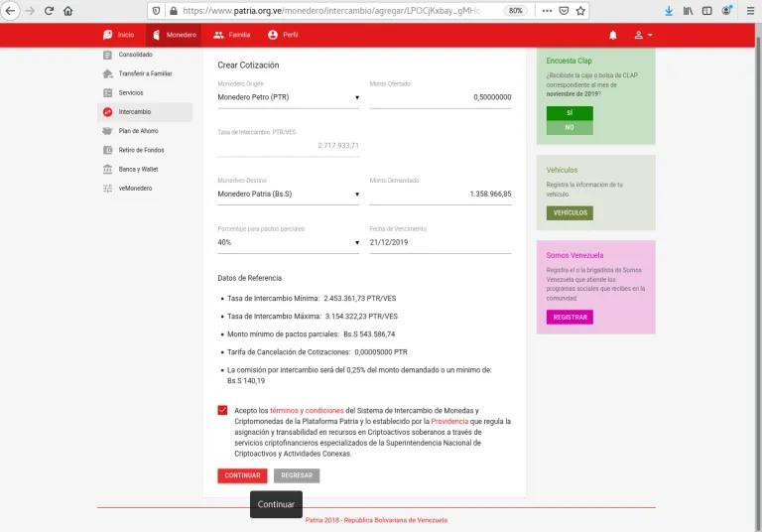Answer NO in the Encuesta Clap
This screenshot has width=762, height=532.
pyautogui.click(x=570, y=127)
